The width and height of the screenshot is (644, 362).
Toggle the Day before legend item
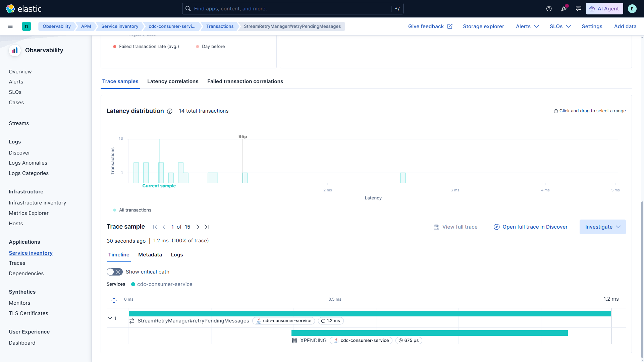210,47
